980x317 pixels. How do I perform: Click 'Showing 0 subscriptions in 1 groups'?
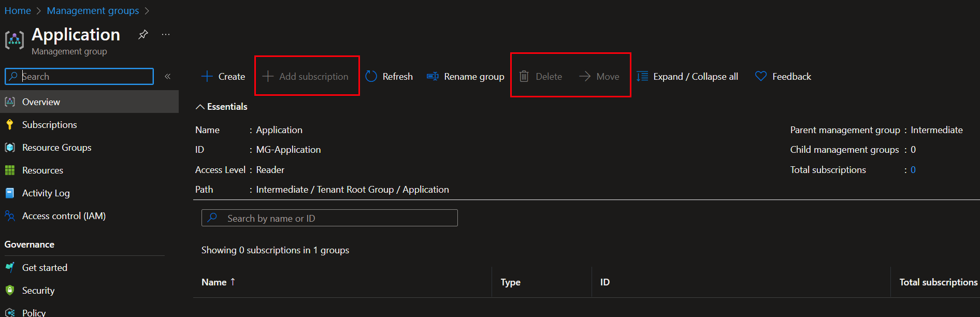tap(275, 250)
